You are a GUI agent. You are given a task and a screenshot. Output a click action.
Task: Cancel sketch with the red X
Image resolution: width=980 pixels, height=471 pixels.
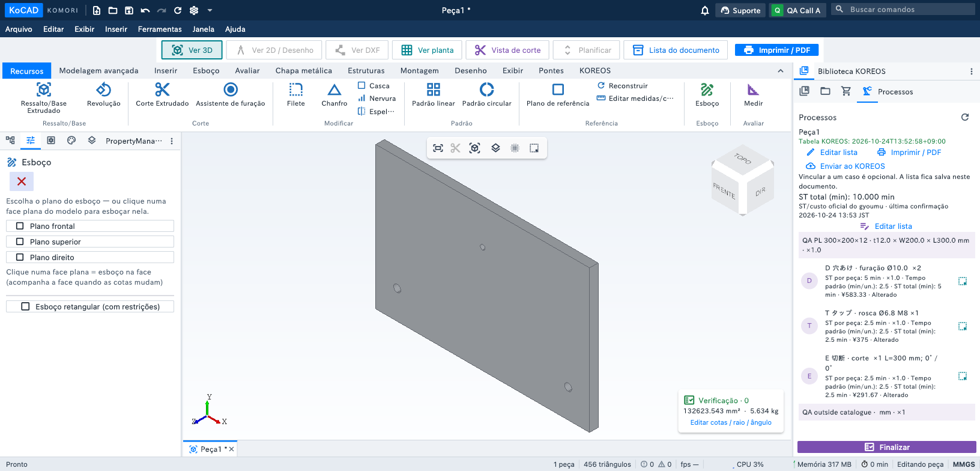pos(22,181)
